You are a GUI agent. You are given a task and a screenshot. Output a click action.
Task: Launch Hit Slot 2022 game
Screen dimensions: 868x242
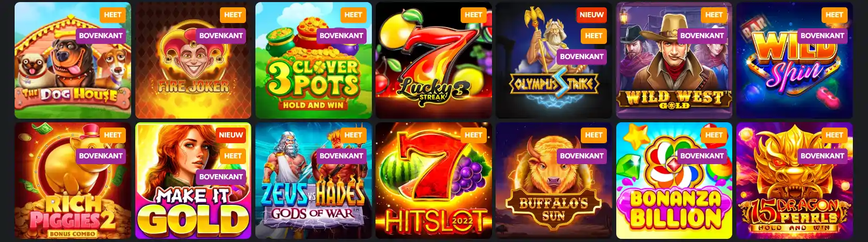click(x=433, y=181)
